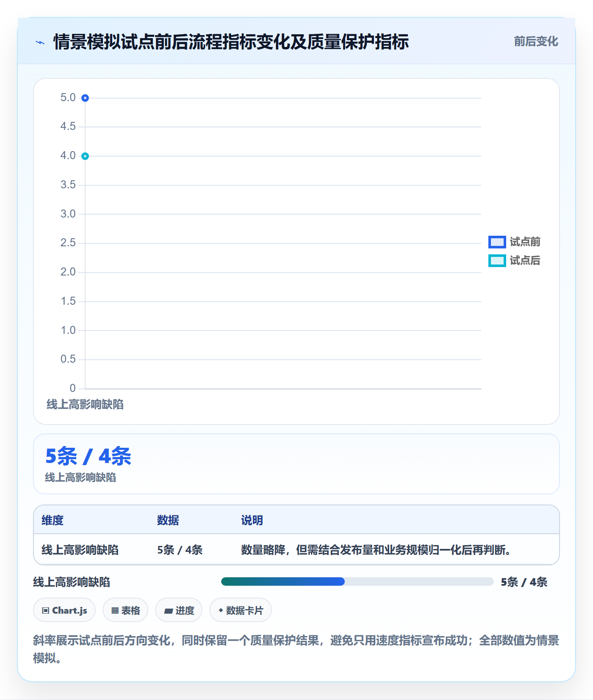
Task: Click the 5条 / 4条 table cell
Action: [180, 550]
